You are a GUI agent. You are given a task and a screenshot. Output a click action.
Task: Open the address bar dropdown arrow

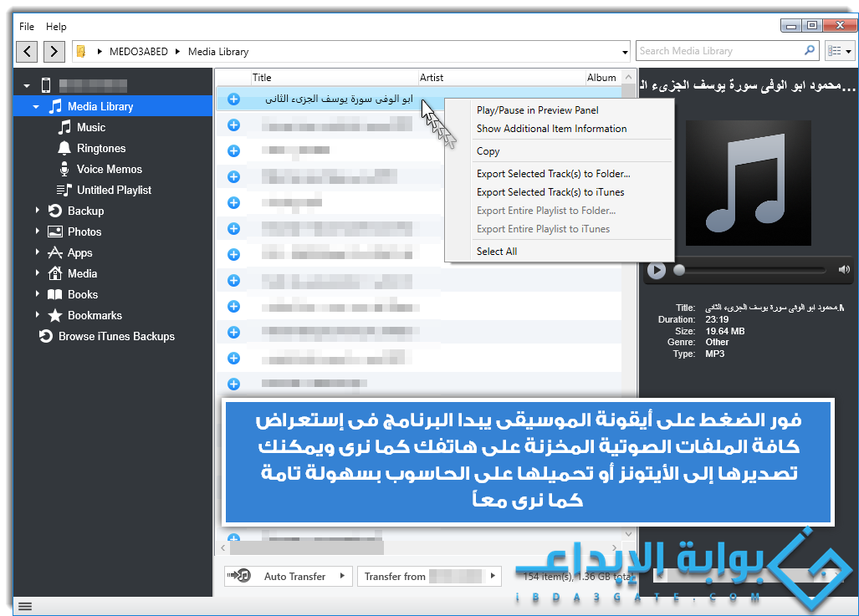click(625, 52)
